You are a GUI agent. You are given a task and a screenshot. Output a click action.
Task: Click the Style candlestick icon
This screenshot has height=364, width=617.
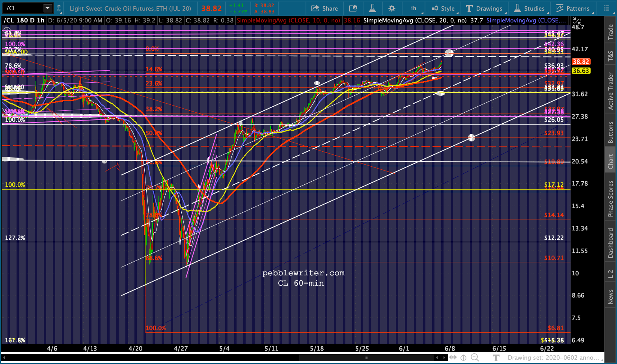pyautogui.click(x=434, y=8)
